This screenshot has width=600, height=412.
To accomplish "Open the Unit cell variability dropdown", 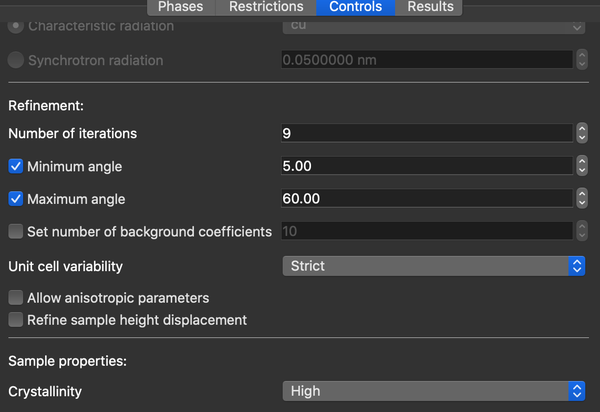I will (433, 266).
